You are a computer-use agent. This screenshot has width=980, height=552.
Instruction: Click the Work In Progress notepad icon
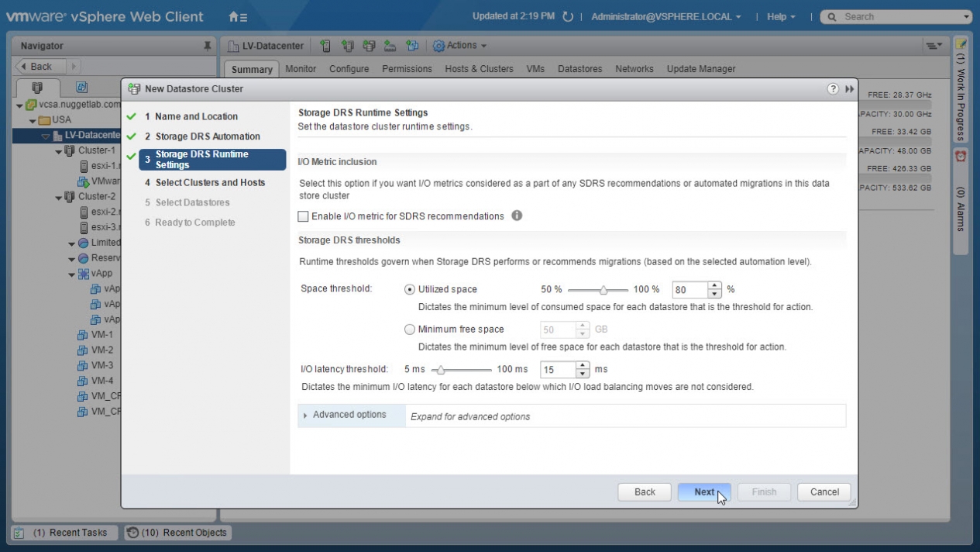[961, 46]
